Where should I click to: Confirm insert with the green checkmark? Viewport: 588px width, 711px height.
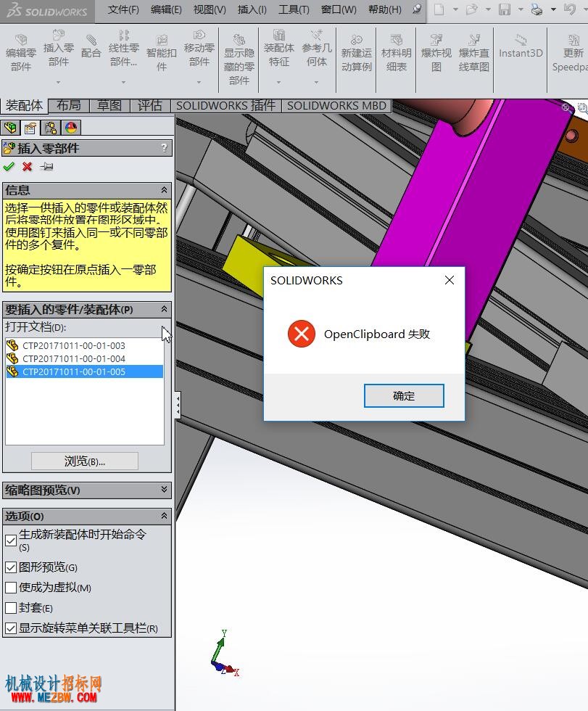(x=9, y=166)
